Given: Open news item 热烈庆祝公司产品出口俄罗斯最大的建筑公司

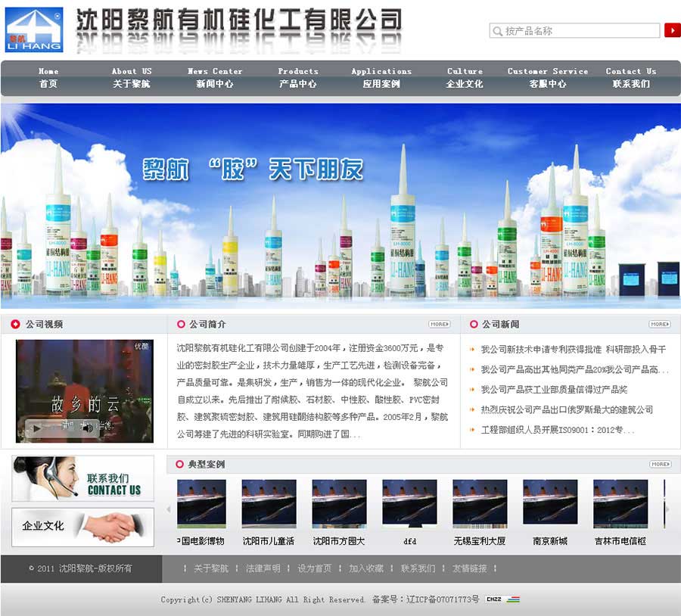Looking at the screenshot, I should tap(566, 409).
